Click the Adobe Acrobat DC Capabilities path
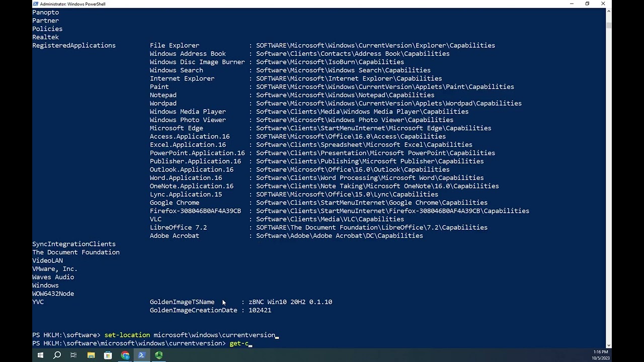The width and height of the screenshot is (644, 362). click(x=340, y=236)
